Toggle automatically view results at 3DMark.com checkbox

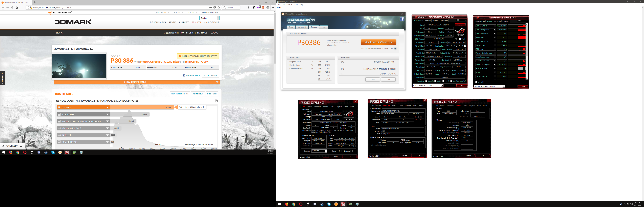tap(395, 48)
